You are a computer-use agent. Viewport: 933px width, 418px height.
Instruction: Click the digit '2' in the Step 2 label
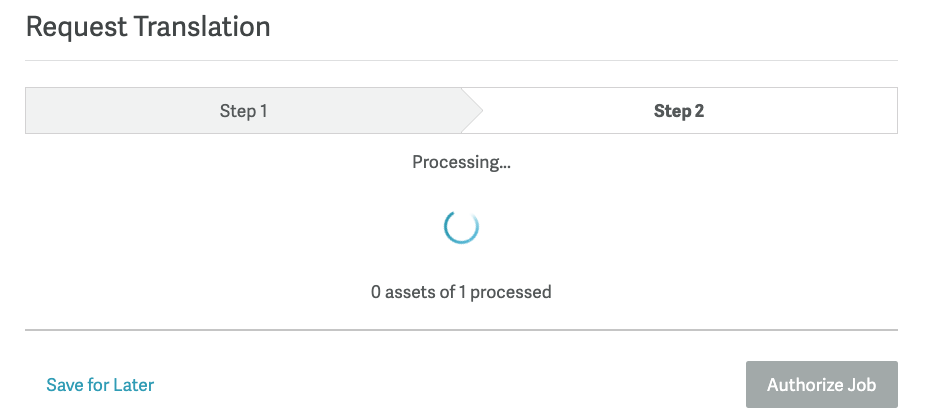[699, 111]
